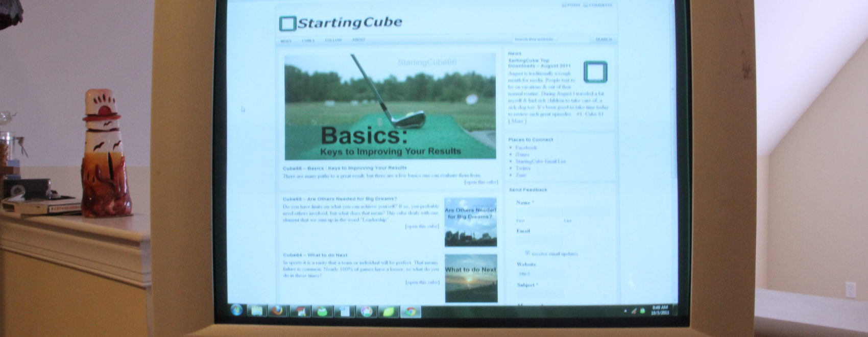Open Cube66 Basics article title link
Viewport: 868px width, 337px height.
click(x=345, y=167)
